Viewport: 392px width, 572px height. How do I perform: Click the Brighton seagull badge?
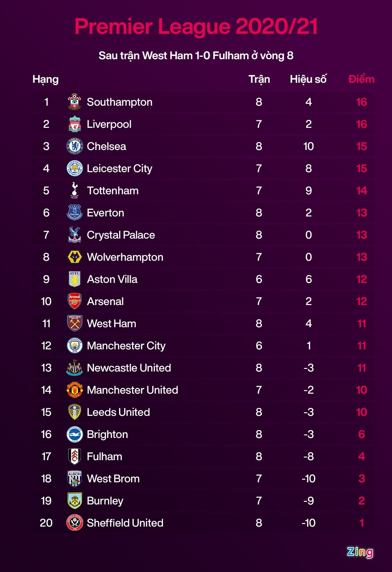point(75,434)
